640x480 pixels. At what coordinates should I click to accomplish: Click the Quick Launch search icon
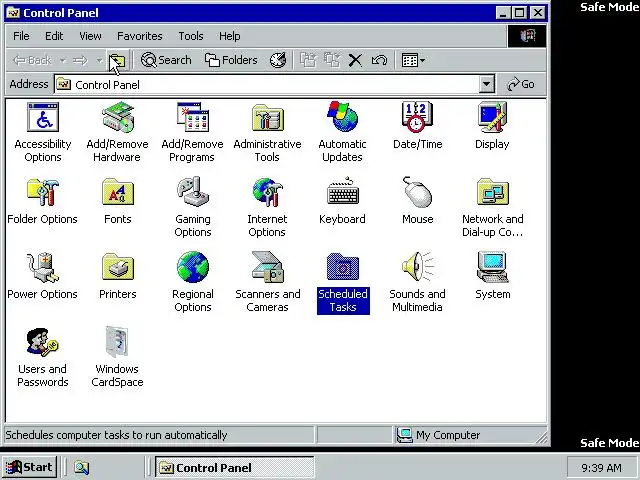[x=82, y=468]
